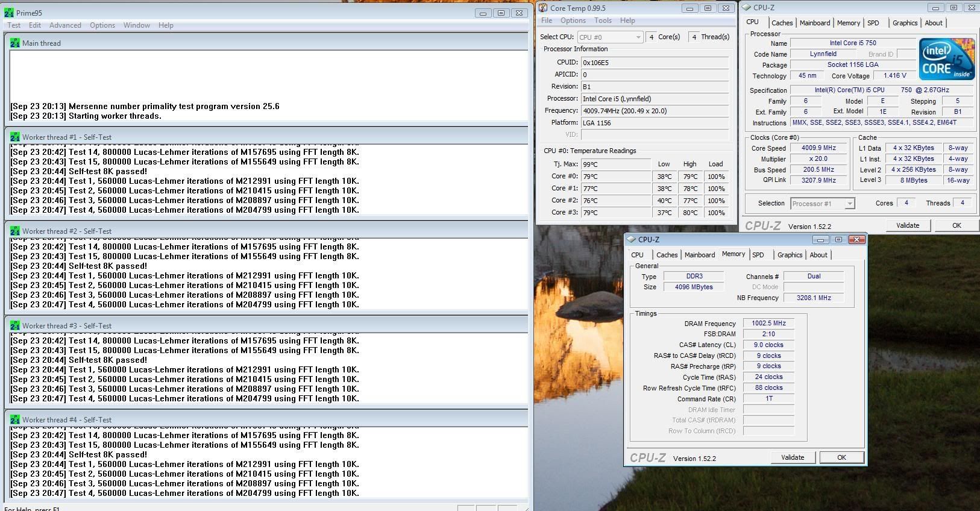Click the Core Temp thermometer title icon
The width and height of the screenshot is (980, 511).
coord(543,8)
